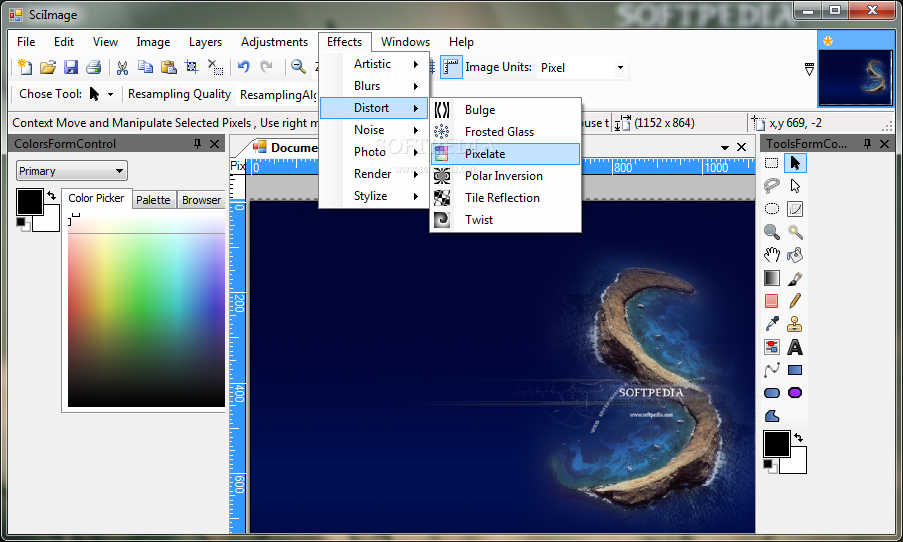Select the Magic Wand tool
The height and width of the screenshot is (542, 903).
tap(795, 232)
